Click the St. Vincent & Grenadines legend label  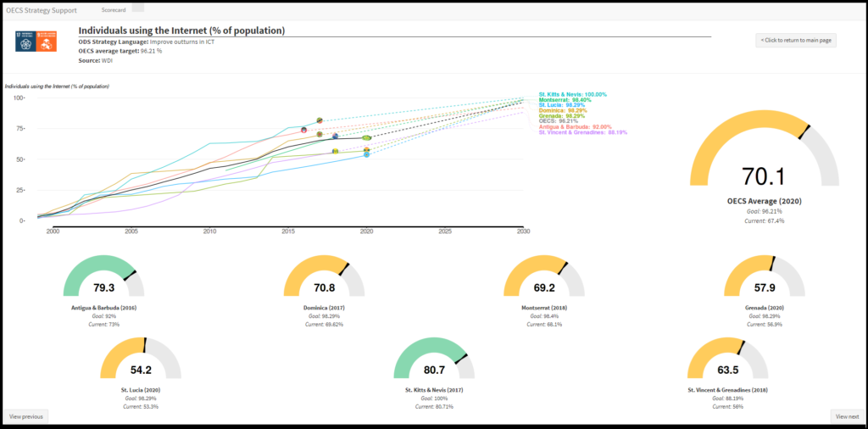click(x=582, y=132)
